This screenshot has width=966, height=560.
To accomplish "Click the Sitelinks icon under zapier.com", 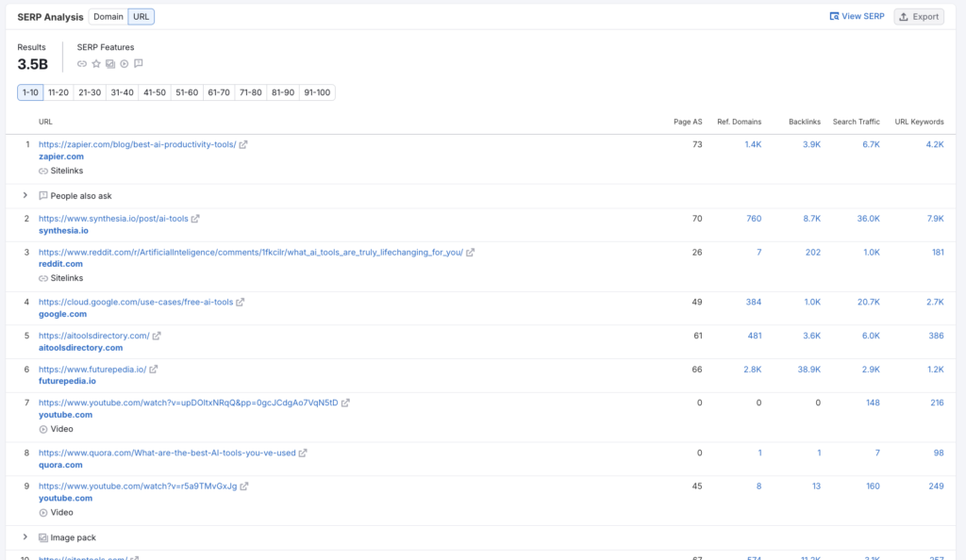I will (43, 171).
